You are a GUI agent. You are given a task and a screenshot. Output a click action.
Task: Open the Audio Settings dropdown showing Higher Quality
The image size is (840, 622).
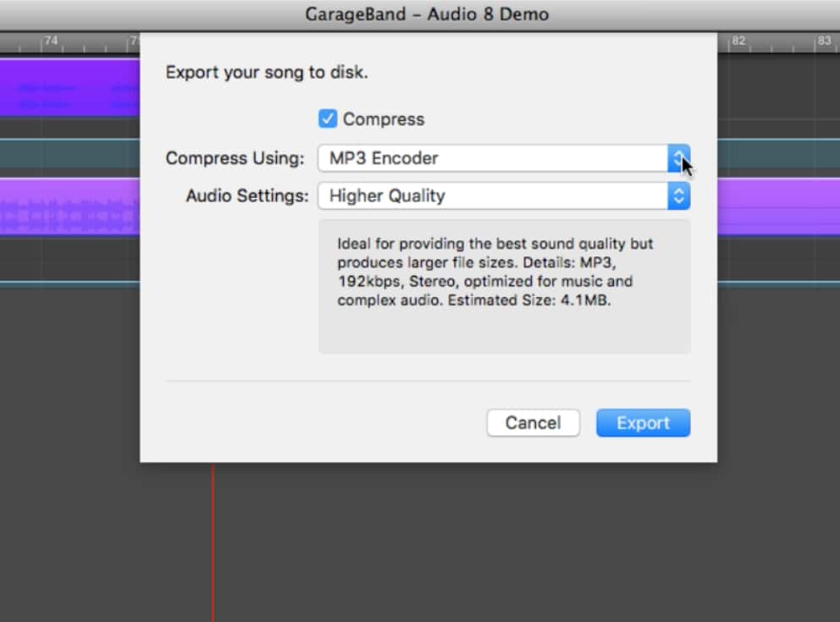504,196
